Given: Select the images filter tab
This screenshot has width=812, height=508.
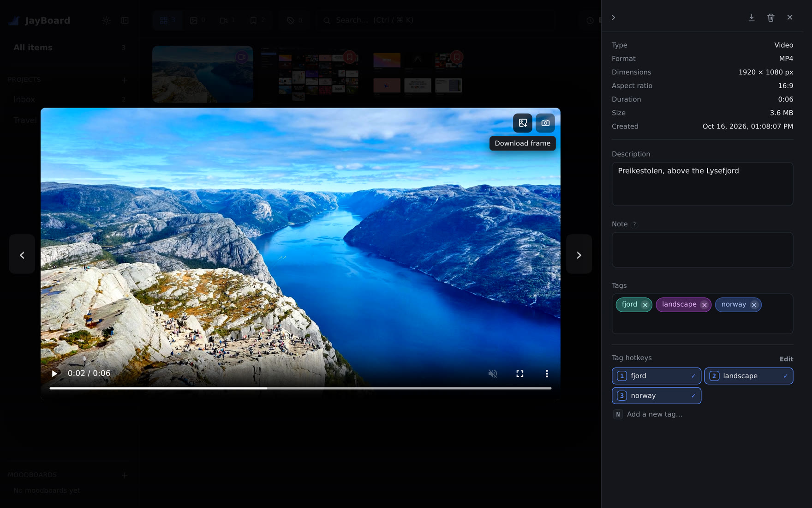Looking at the screenshot, I should click(197, 20).
